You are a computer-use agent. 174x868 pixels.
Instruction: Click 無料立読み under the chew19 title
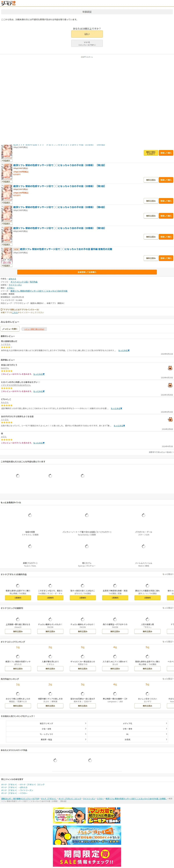(18, 631)
